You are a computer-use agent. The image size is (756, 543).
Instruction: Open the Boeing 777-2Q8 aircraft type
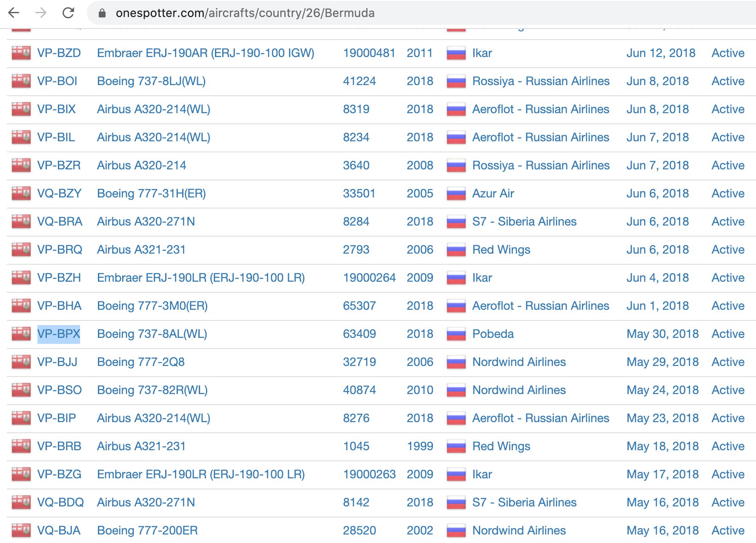141,362
